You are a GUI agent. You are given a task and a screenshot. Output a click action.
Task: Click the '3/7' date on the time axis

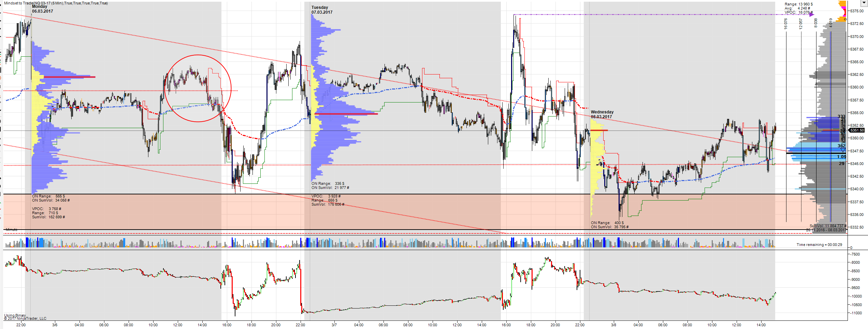click(334, 325)
